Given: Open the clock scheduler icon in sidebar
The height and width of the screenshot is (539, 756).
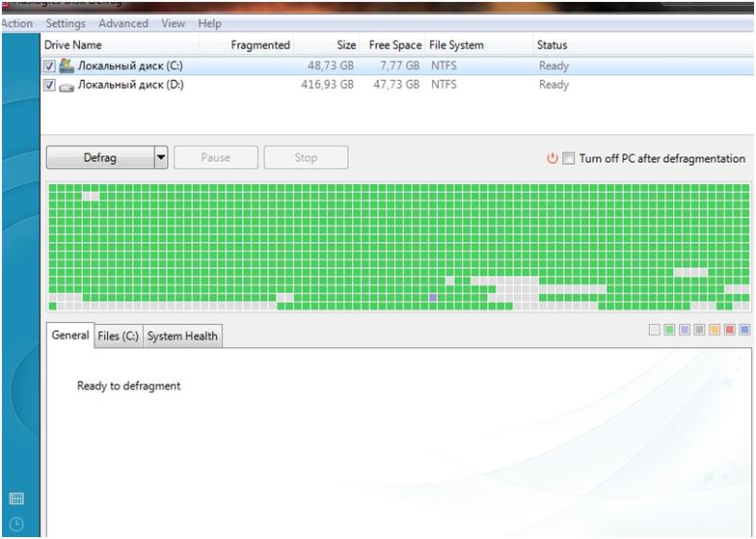Looking at the screenshot, I should pyautogui.click(x=16, y=525).
